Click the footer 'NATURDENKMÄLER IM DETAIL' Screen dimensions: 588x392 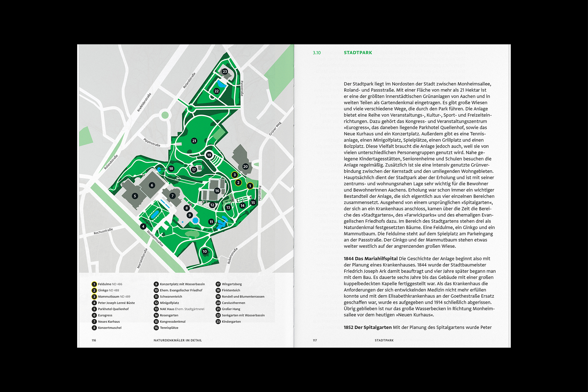coord(178,340)
